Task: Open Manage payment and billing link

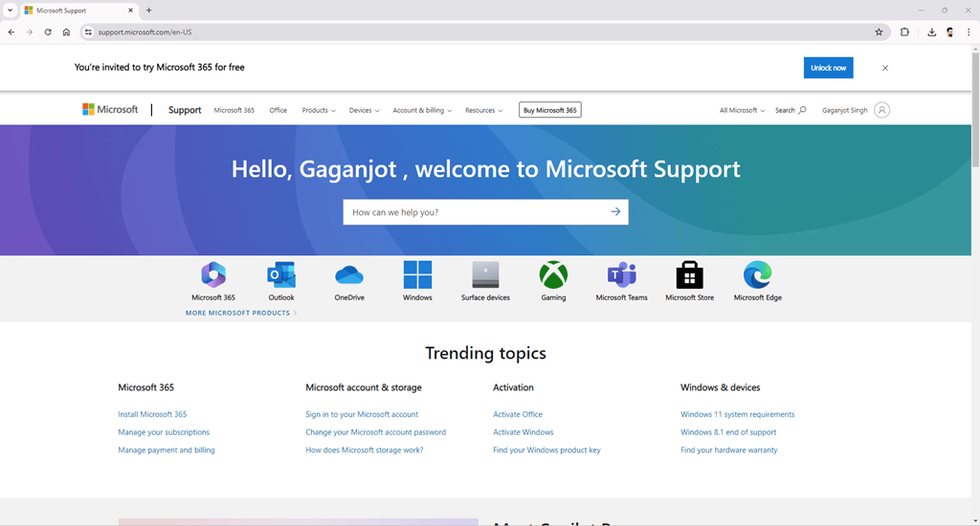Action: 167,449
